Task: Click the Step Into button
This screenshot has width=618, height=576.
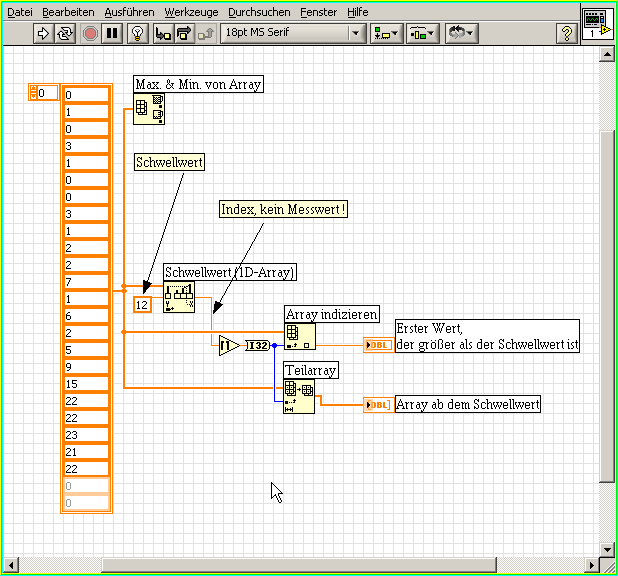Action: point(163,33)
